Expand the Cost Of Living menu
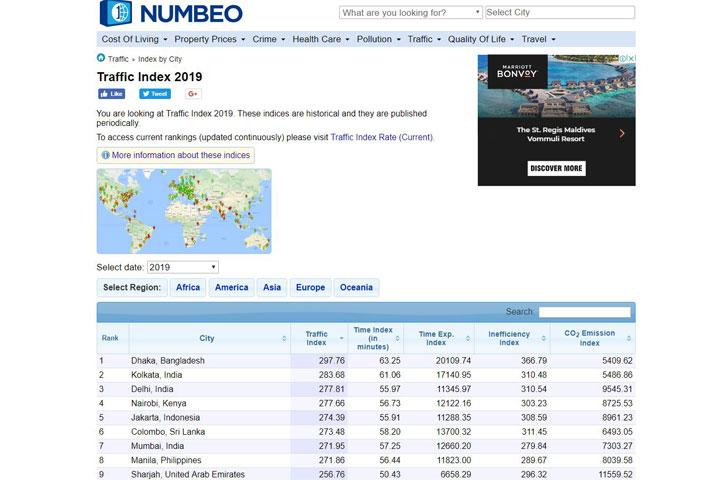The image size is (720, 480). 135,40
